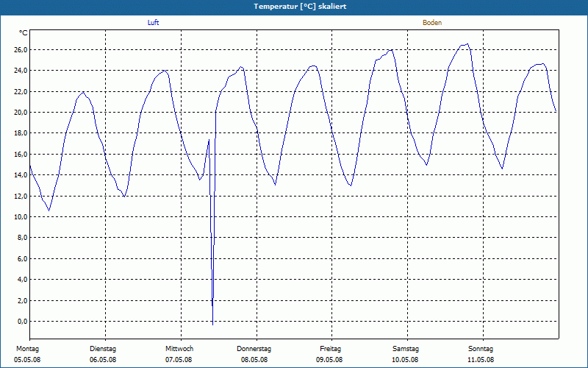Click the date '11.05.08'

pyautogui.click(x=481, y=360)
